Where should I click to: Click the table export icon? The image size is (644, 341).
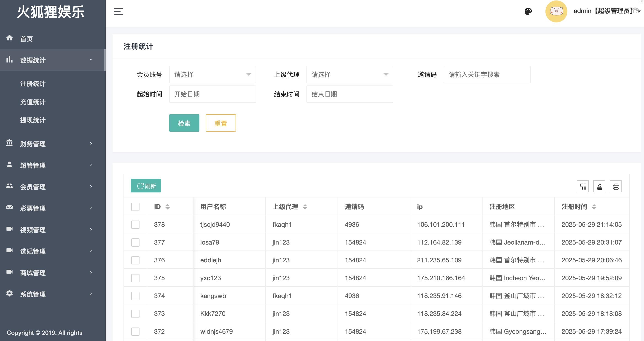point(599,186)
